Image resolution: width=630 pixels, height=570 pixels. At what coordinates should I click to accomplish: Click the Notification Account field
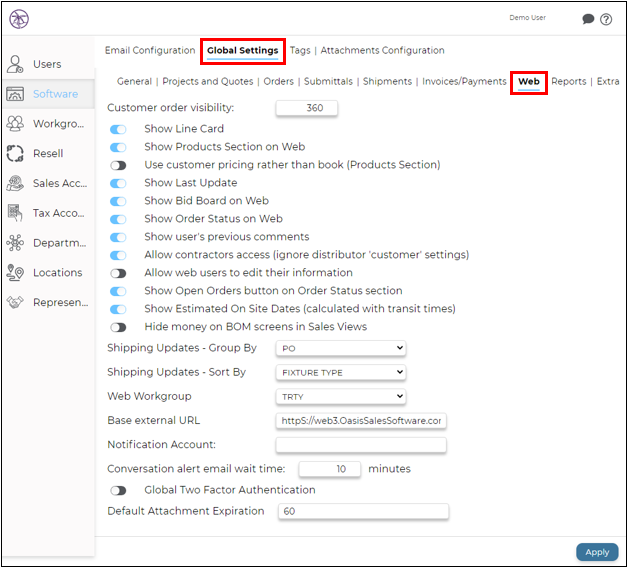[361, 445]
